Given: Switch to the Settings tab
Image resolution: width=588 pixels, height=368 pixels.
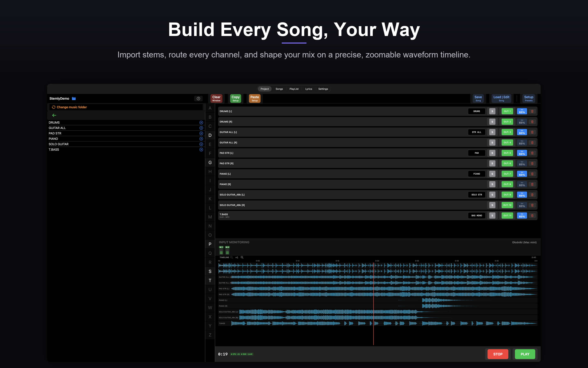Looking at the screenshot, I should pos(323,89).
